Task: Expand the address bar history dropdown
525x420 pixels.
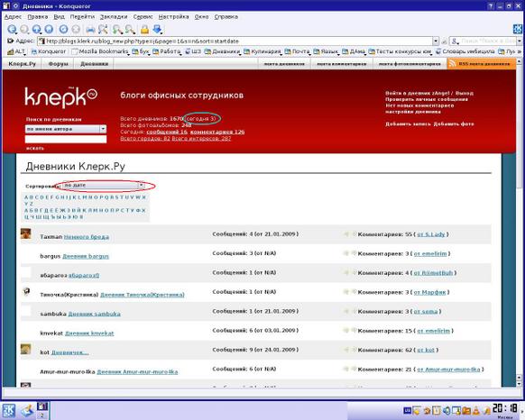Action: tap(436, 41)
